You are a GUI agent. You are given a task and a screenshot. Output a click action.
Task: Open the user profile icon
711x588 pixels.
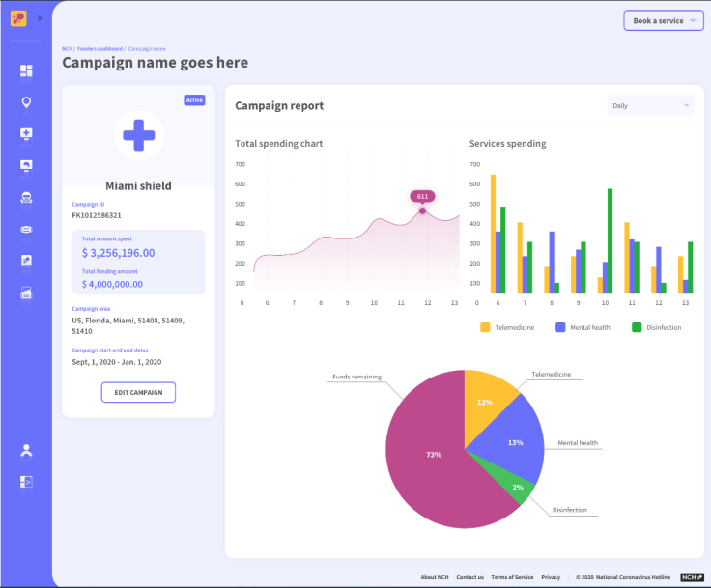coord(26,450)
